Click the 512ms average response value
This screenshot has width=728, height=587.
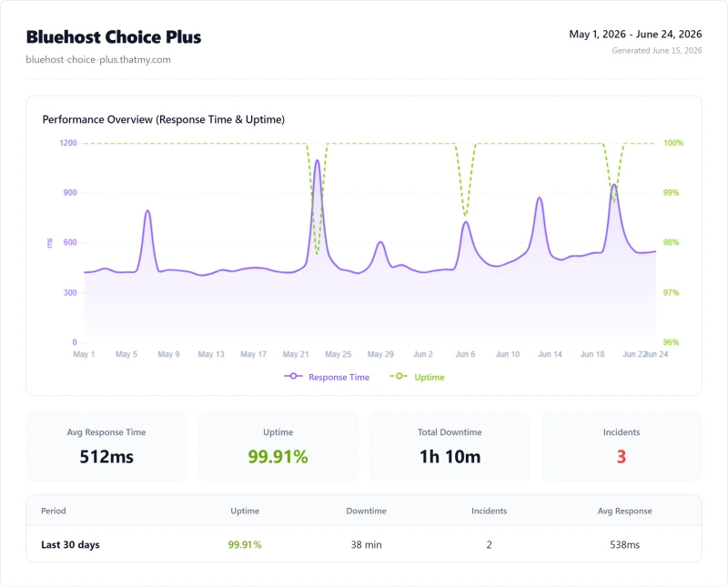(x=106, y=457)
